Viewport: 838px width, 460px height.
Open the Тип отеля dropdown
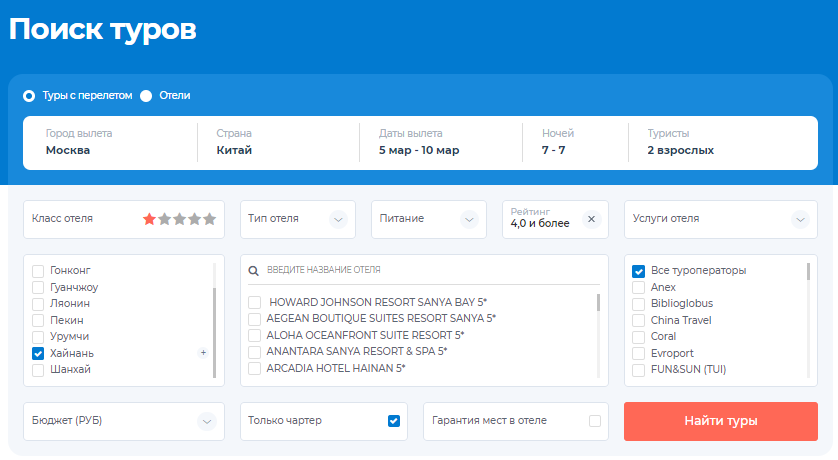click(298, 219)
